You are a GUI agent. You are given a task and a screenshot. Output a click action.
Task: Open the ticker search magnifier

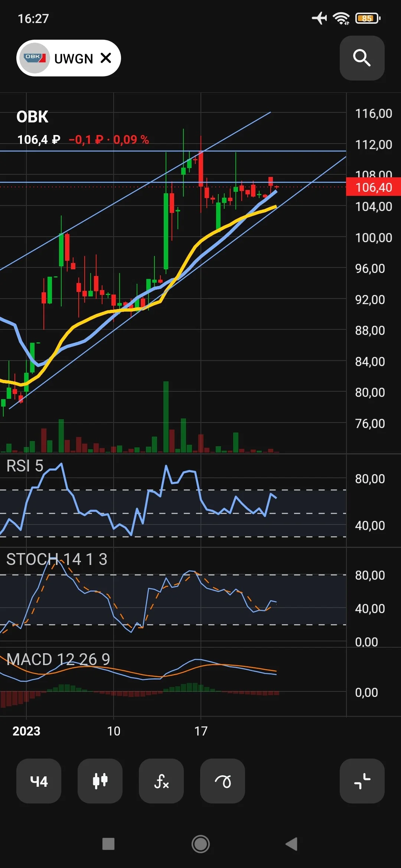[362, 58]
